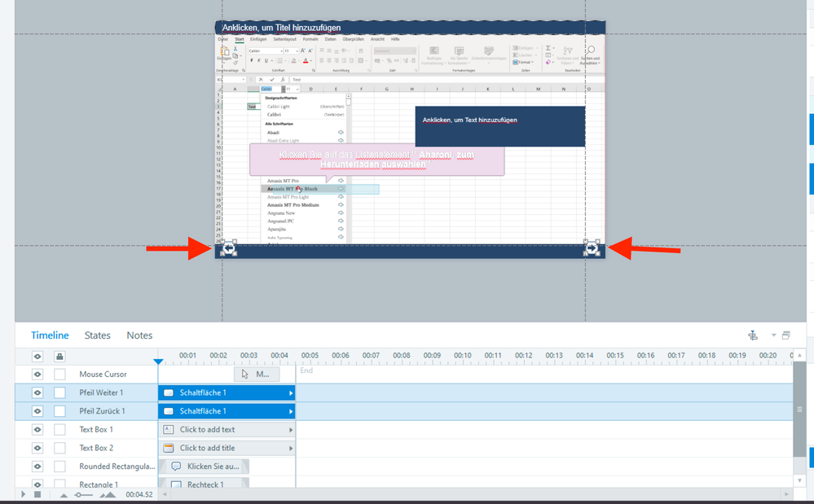This screenshot has height=504, width=814.
Task: Click the timeline vertical scrollbar thumb
Action: tap(799, 410)
